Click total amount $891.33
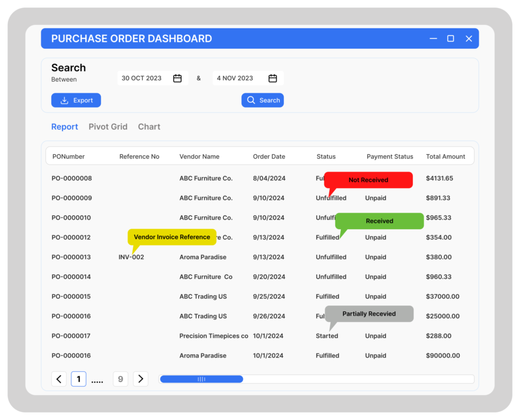Screen dimensions: 520x420 point(438,198)
